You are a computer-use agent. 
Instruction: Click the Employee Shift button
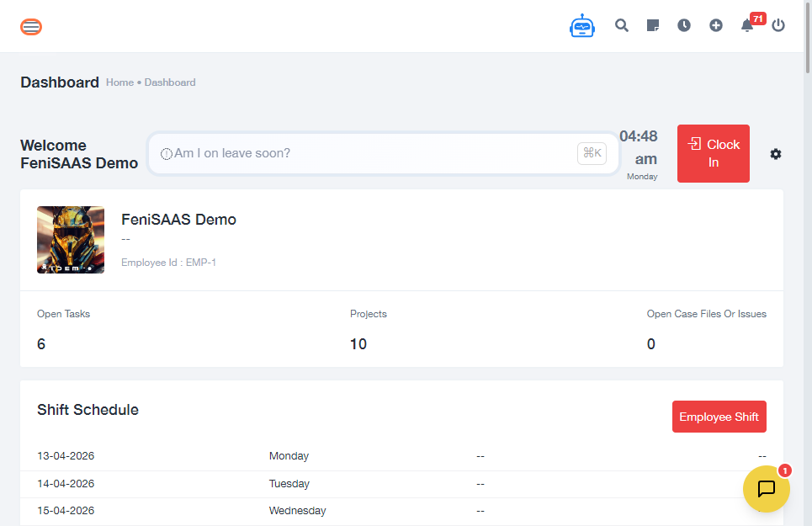pos(719,417)
